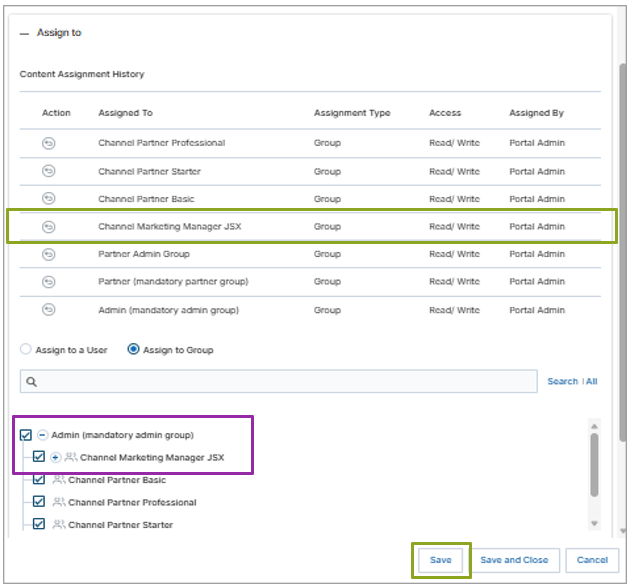Revoke assignment for Channel Partner Professional row
Image resolution: width=628 pixels, height=587 pixels.
click(48, 143)
